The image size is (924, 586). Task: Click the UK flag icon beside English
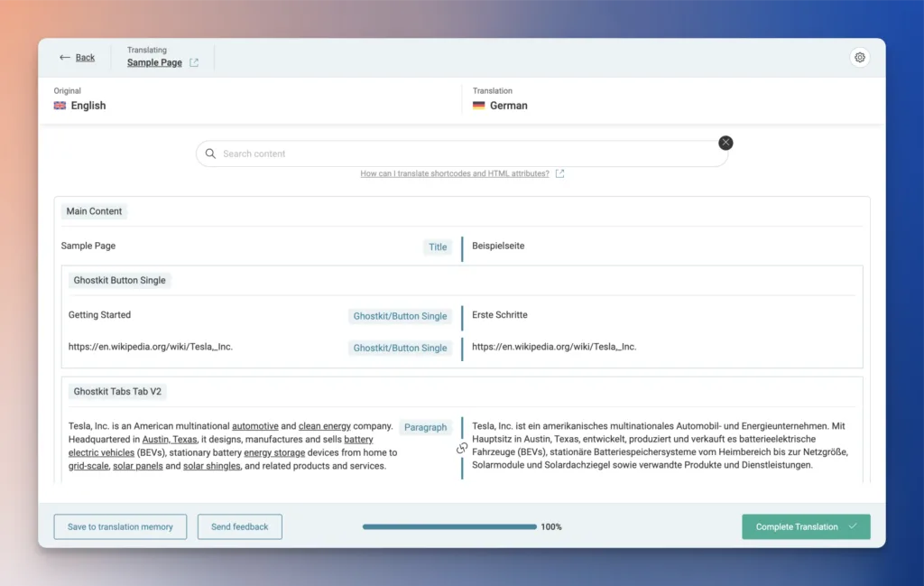tap(60, 106)
